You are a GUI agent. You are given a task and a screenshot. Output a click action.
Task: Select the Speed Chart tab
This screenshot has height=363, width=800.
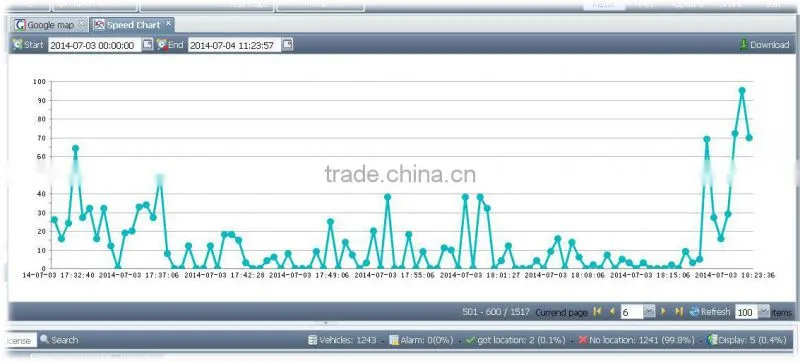pos(133,25)
